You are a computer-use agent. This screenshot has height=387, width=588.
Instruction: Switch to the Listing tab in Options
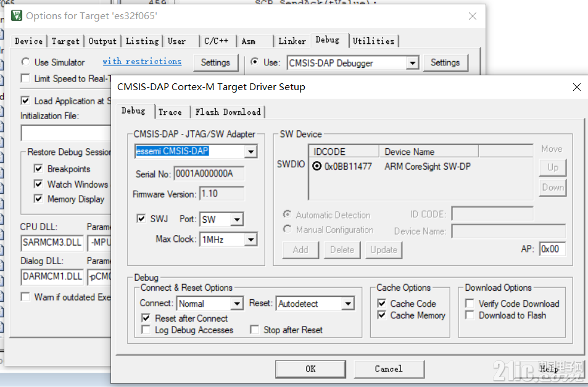pos(142,41)
